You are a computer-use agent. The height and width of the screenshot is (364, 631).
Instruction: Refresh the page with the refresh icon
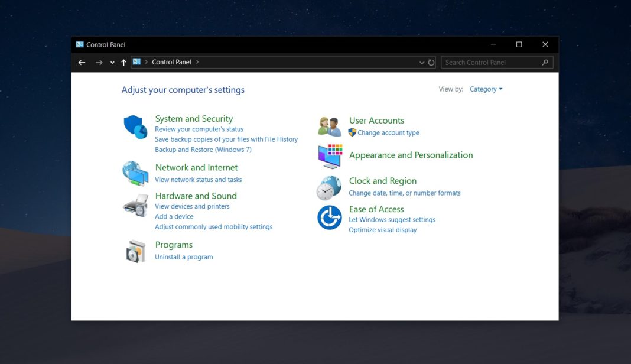tap(431, 62)
